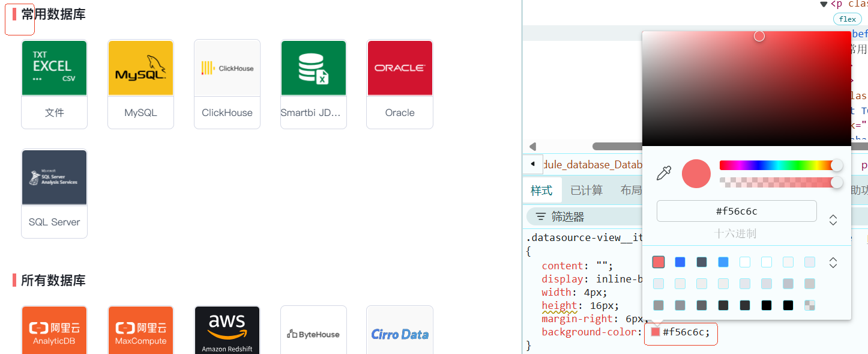The height and width of the screenshot is (354, 868).
Task: Click the 所有数据库 heading
Action: click(x=53, y=280)
